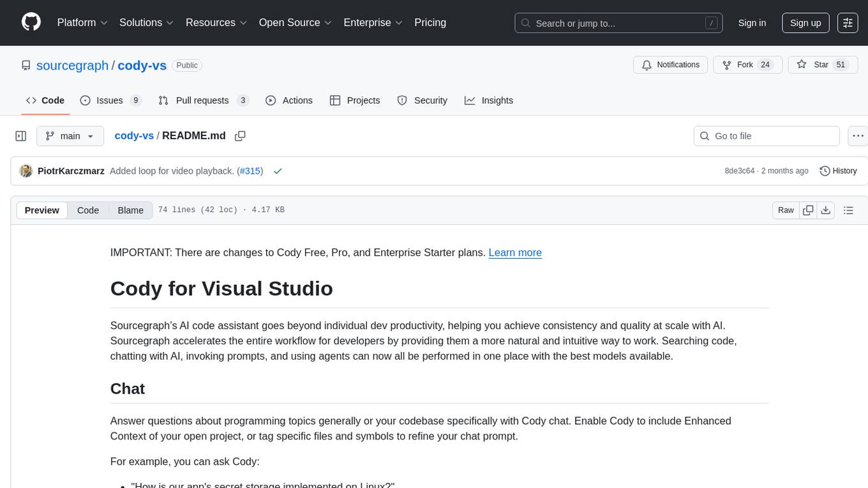This screenshot has height=488, width=868.
Task: Open the document outline list
Action: 848,210
